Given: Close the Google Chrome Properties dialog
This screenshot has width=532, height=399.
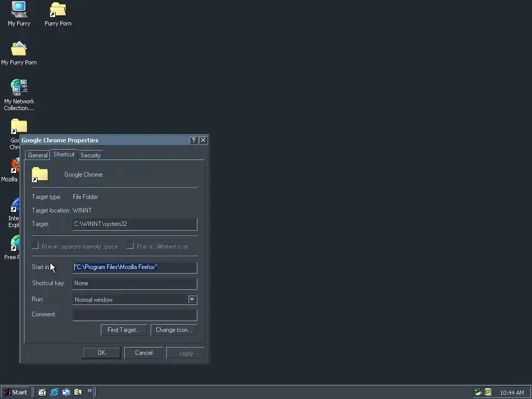Looking at the screenshot, I should 203,140.
